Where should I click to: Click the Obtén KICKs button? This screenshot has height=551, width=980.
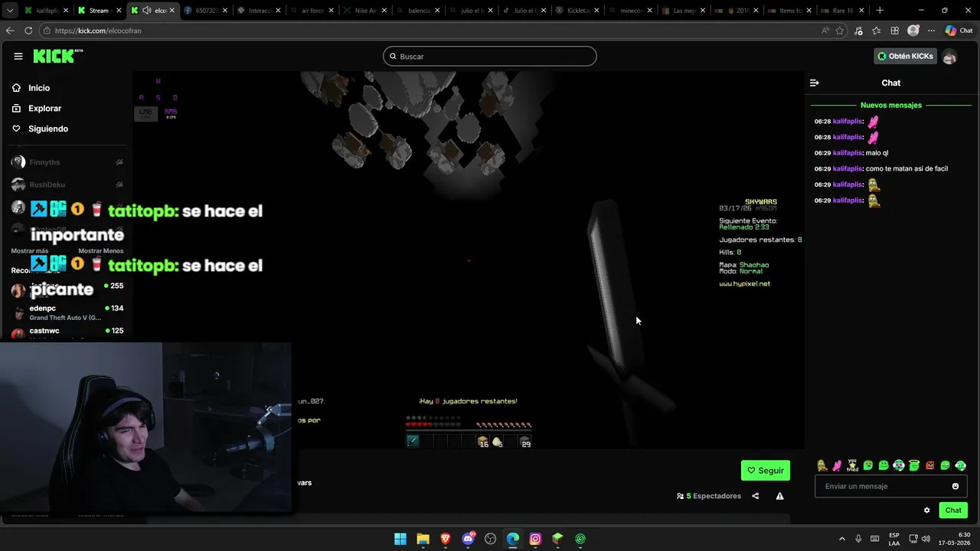point(906,56)
